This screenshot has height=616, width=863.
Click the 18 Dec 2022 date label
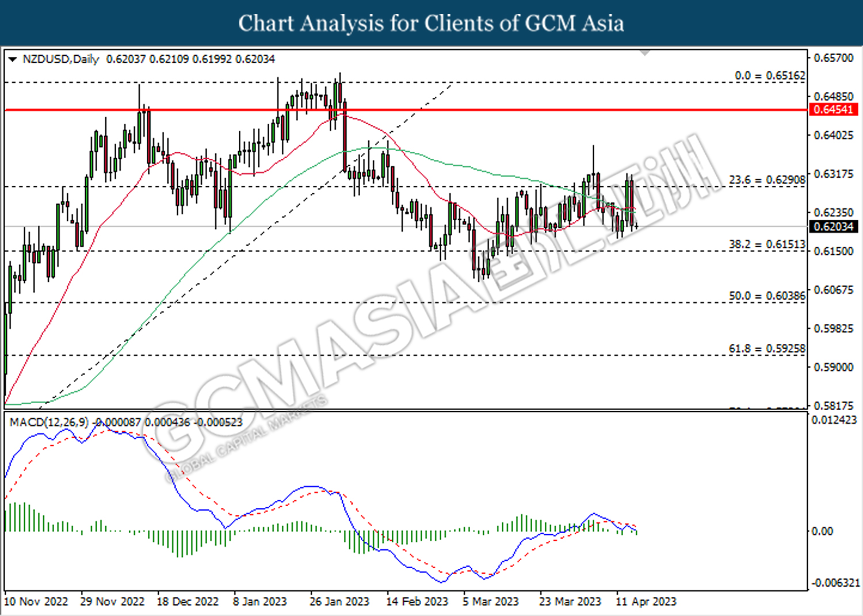188,602
